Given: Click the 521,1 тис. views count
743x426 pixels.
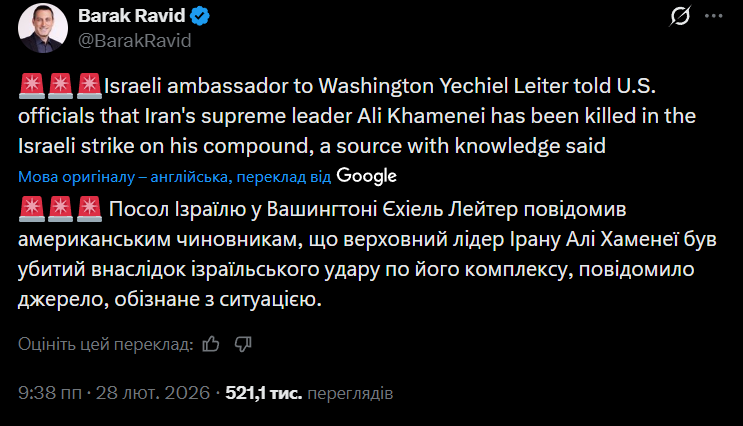Looking at the screenshot, I should pos(264,394).
